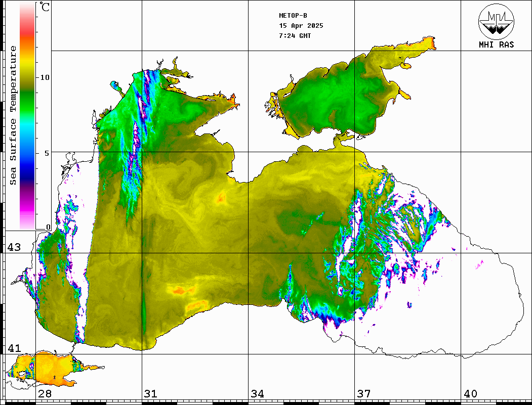Click the latitude 43 axis label
The image size is (532, 405).
(14, 247)
